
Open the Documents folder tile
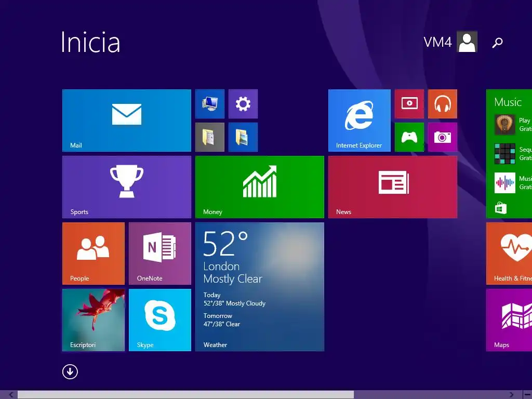click(x=210, y=137)
